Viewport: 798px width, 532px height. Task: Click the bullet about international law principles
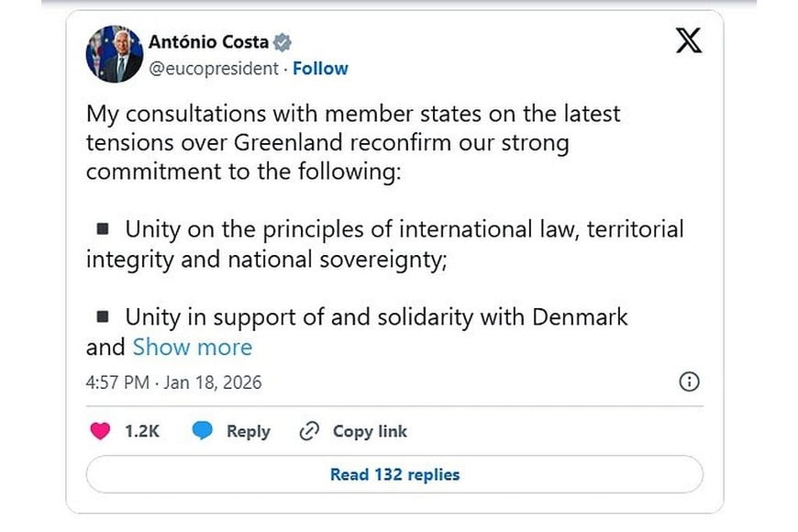coord(385,243)
